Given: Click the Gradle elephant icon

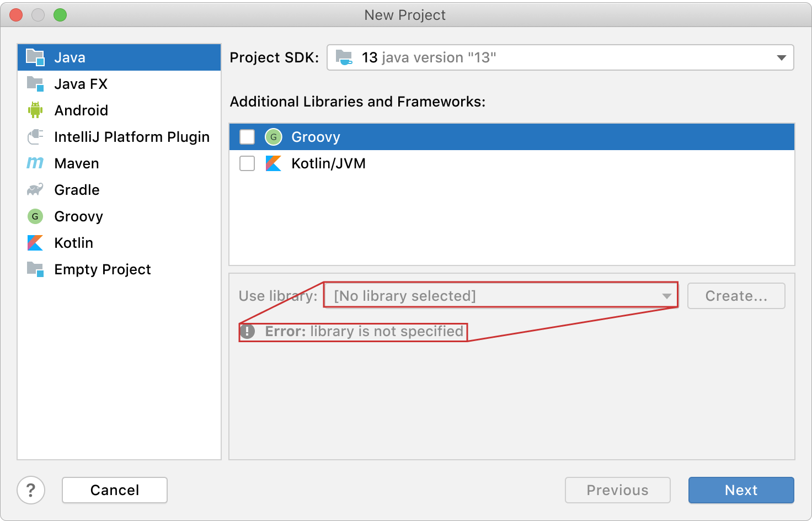Looking at the screenshot, I should (35, 190).
